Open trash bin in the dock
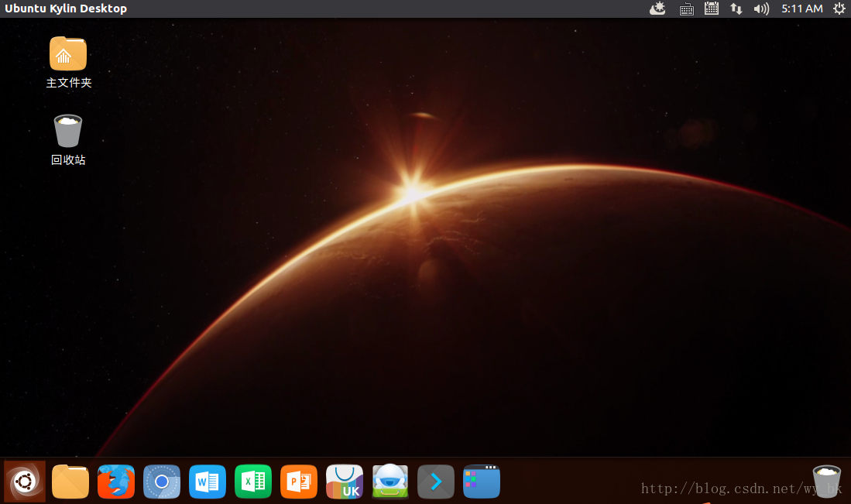This screenshot has width=851, height=504. point(826,482)
